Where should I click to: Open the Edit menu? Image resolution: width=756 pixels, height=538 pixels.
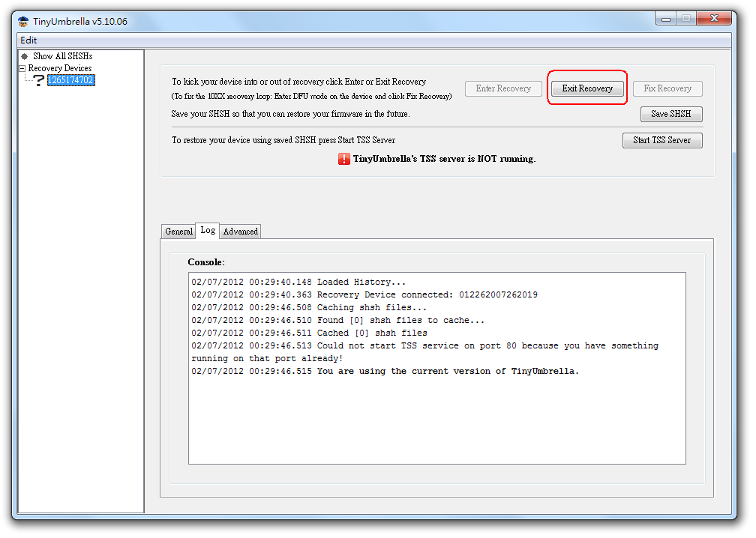point(28,40)
